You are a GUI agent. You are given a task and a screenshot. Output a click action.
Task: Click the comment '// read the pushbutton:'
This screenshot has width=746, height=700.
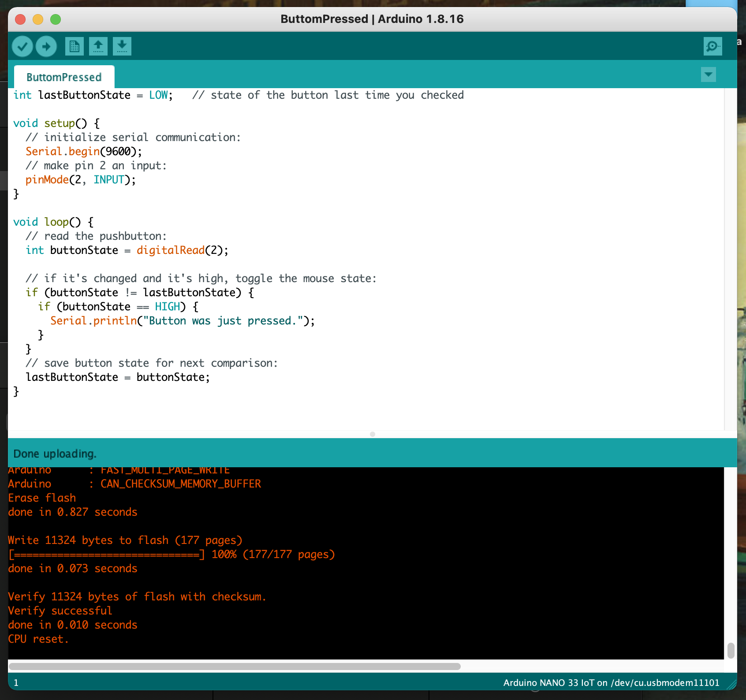96,236
